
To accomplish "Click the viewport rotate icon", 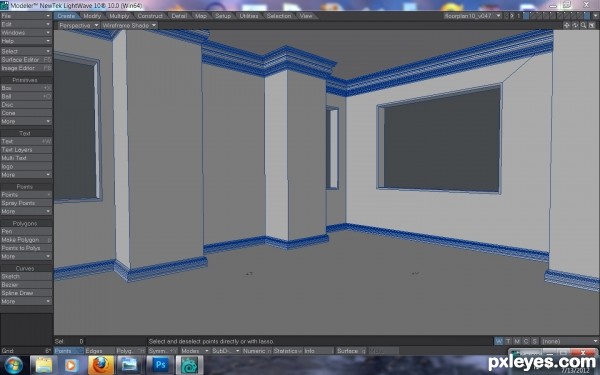I will [575, 25].
